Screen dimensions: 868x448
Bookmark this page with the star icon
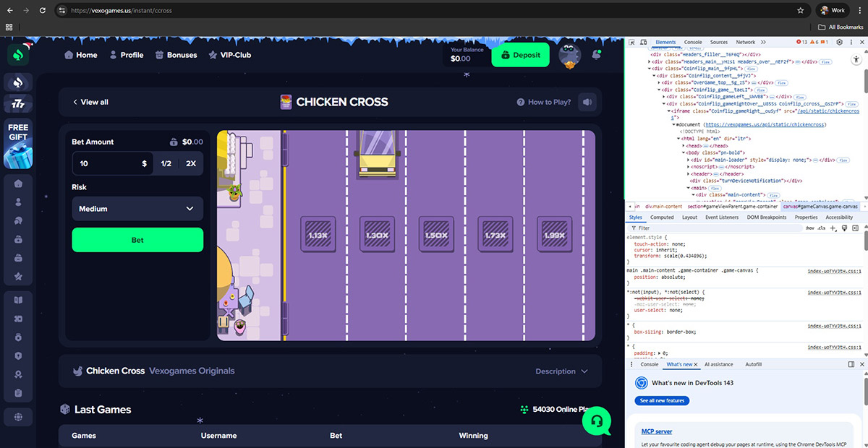pyautogui.click(x=801, y=11)
